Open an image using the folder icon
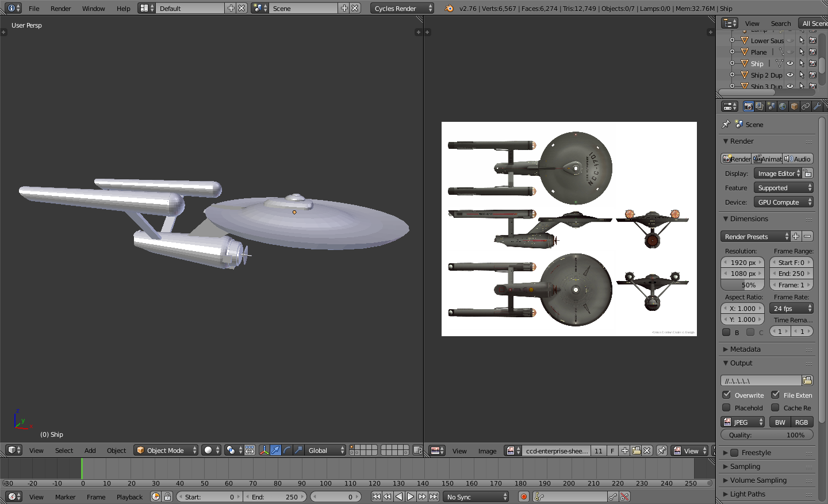 click(x=636, y=451)
